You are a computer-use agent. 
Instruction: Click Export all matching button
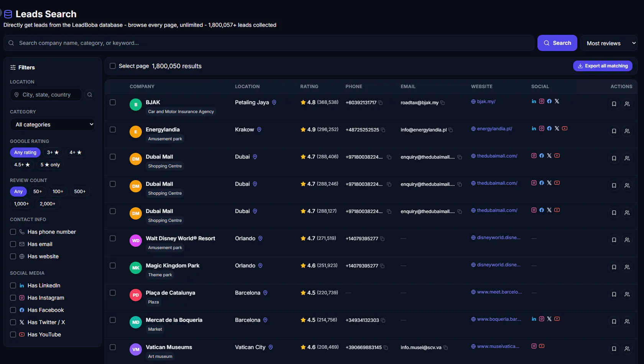pyautogui.click(x=603, y=66)
